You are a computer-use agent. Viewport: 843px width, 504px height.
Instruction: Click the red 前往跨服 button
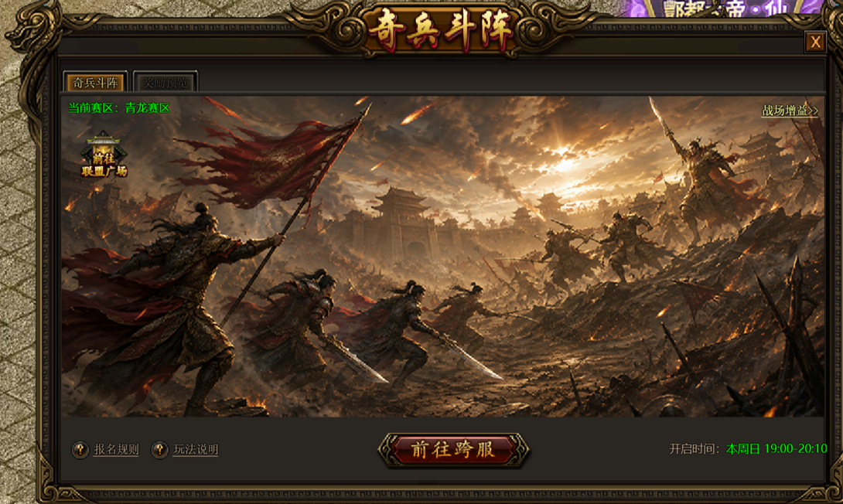pyautogui.click(x=453, y=450)
